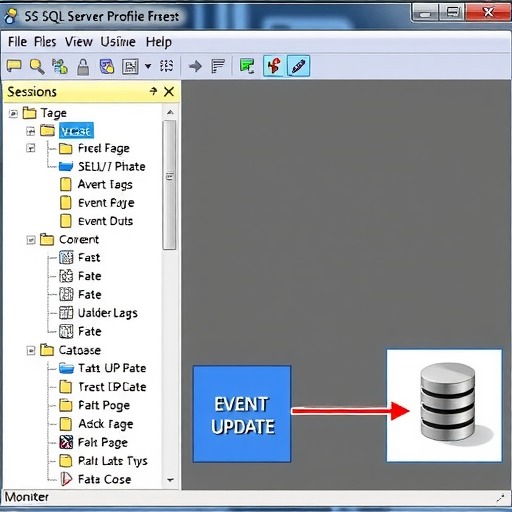512x512 pixels.
Task: Select Fred Fage tree item
Action: point(104,148)
